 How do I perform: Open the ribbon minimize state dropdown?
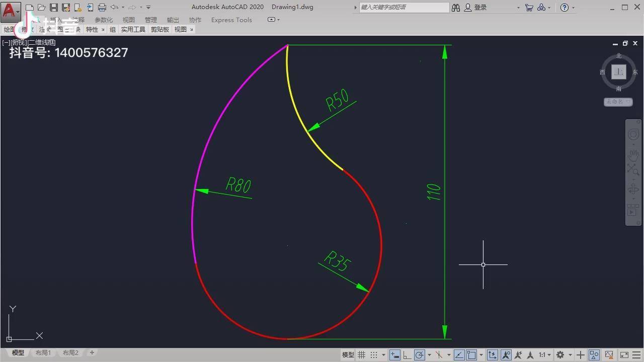coord(274,20)
